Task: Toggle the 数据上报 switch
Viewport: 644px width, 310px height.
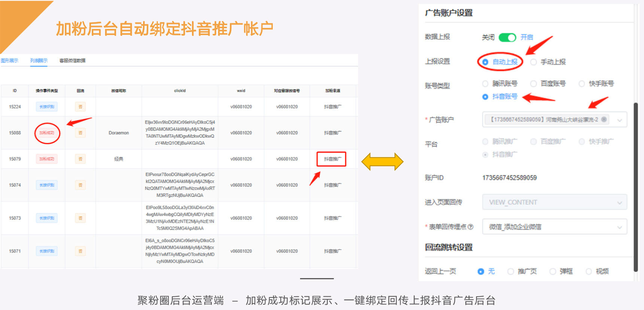Action: [507, 37]
